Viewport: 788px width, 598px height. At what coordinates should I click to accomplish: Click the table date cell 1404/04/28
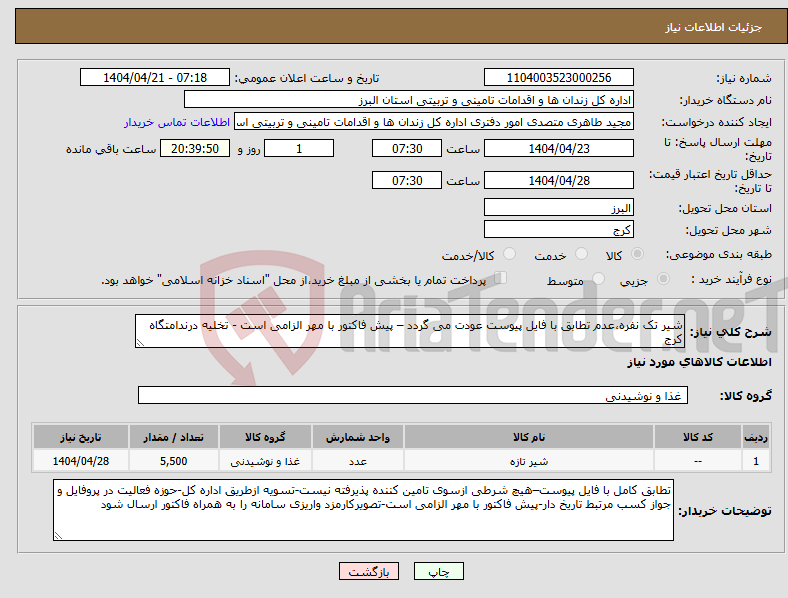(81, 461)
